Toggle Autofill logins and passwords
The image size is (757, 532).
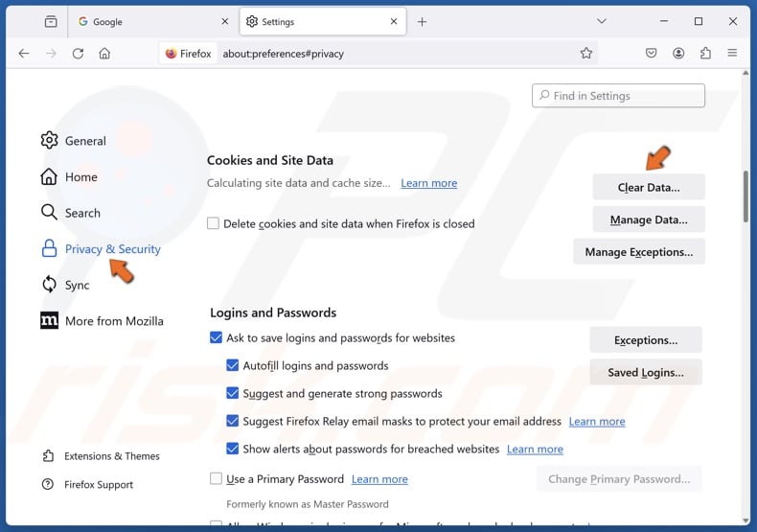pos(232,365)
